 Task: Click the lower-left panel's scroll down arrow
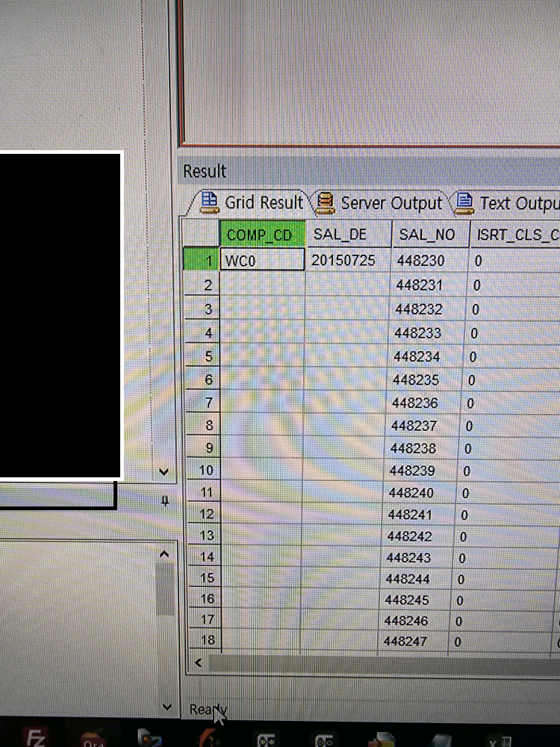point(167,707)
